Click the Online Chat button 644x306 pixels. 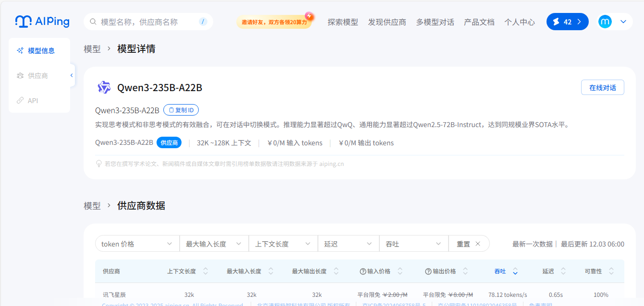click(x=602, y=88)
